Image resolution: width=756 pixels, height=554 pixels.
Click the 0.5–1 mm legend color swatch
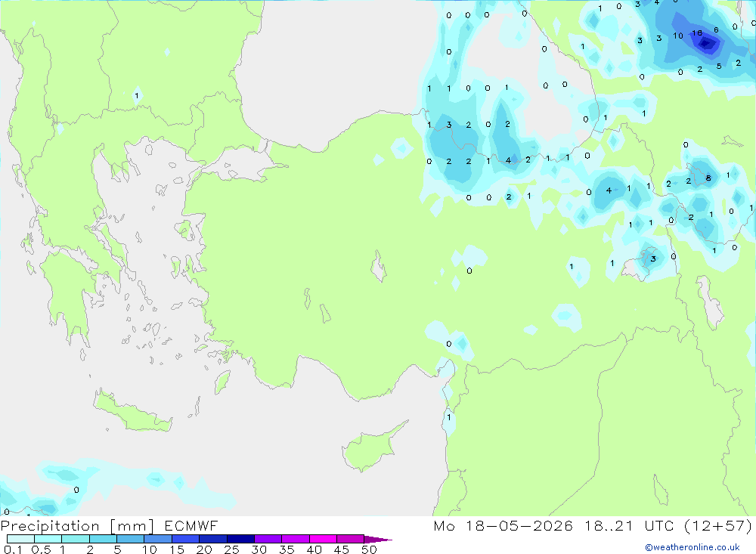pyautogui.click(x=48, y=539)
